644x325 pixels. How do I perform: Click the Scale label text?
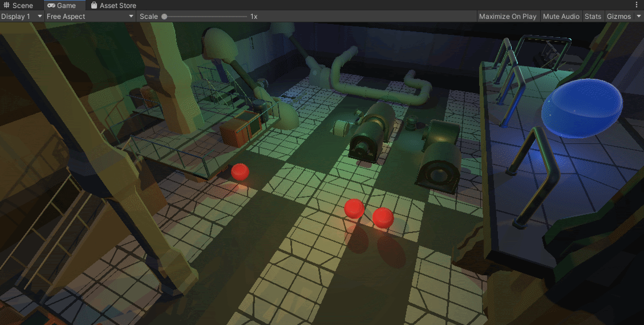[149, 17]
